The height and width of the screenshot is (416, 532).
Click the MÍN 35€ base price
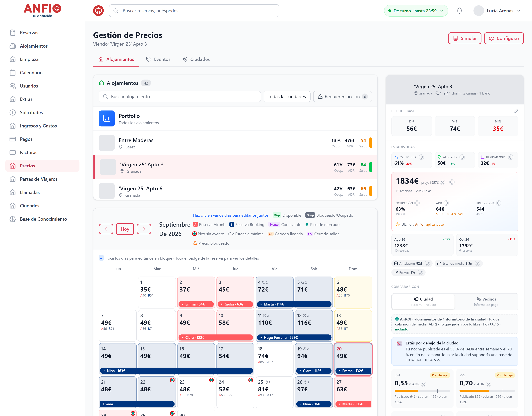(x=498, y=126)
